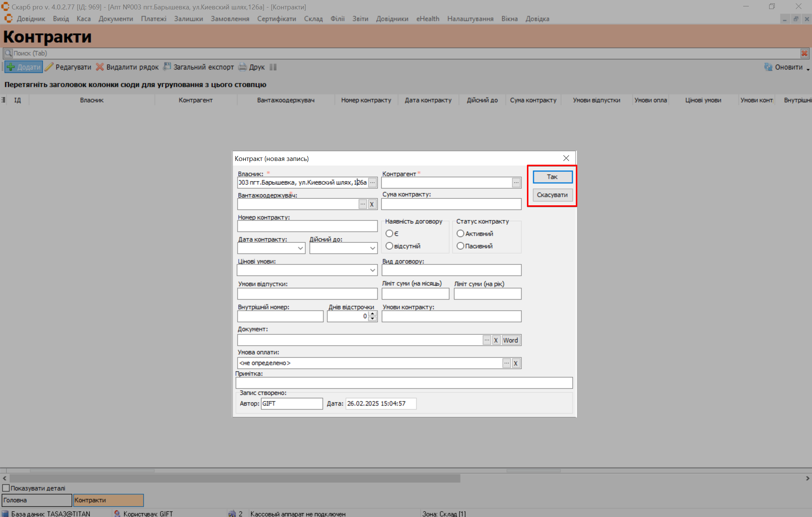The image size is (812, 517).
Task: Sort by Сума контракту column header
Action: [533, 100]
